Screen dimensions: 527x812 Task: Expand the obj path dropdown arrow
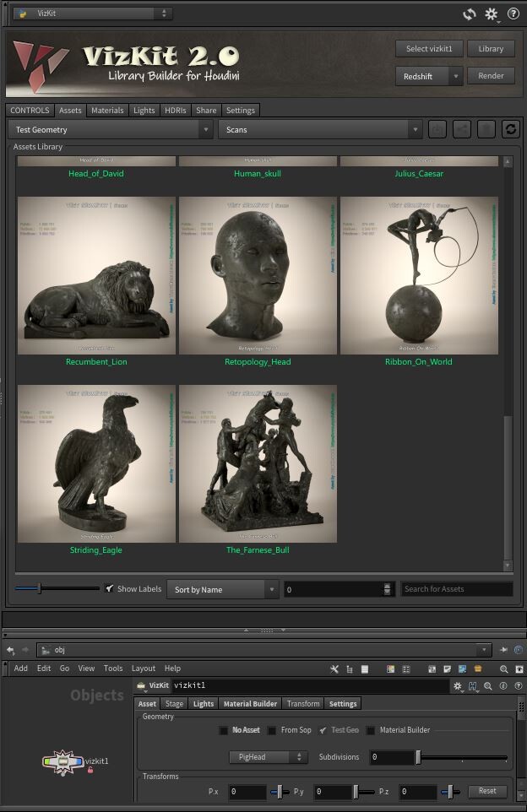point(484,650)
